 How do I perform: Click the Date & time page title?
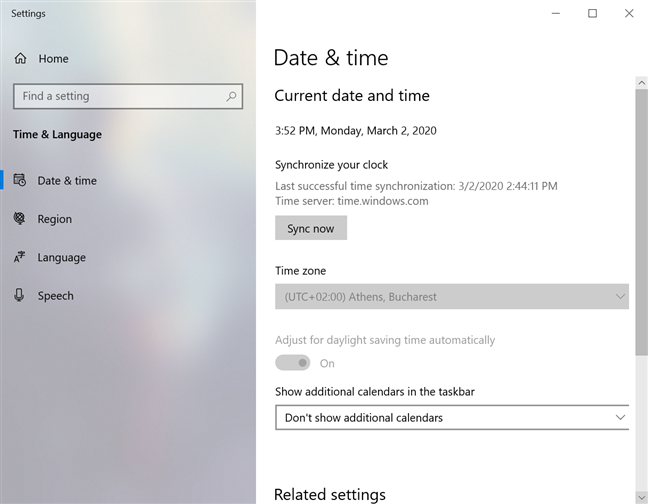(x=331, y=57)
